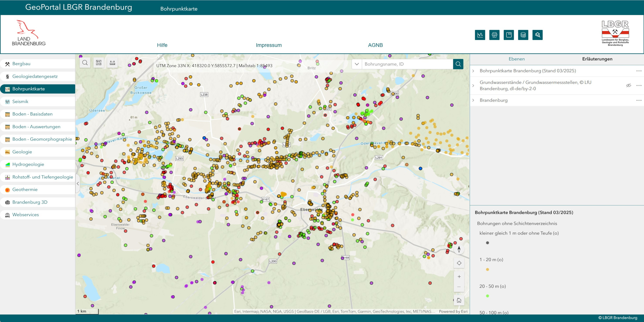Screen dimensions: 644x322
Task: Open options for Bohrpunktkarte Brandenburg layer
Action: pos(639,71)
